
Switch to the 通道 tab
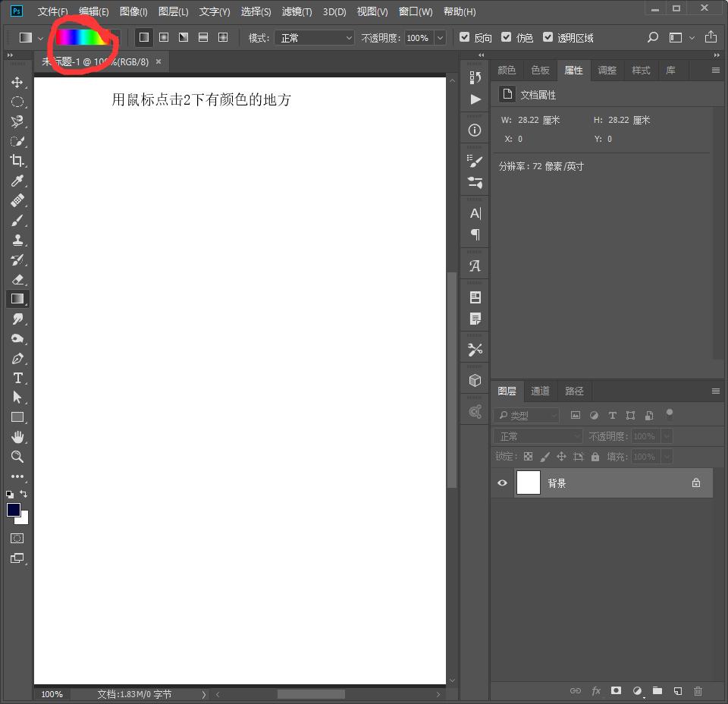point(540,391)
